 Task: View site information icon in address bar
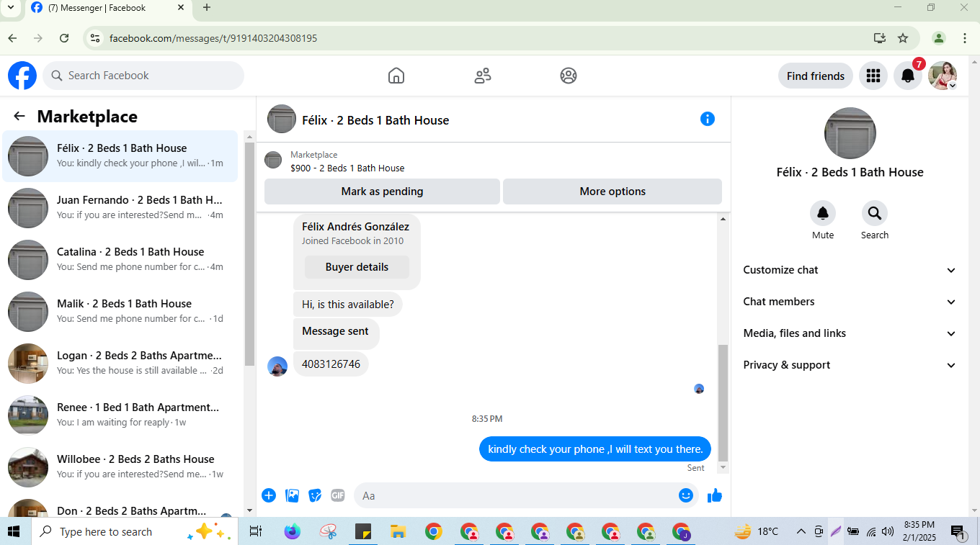[x=95, y=38]
